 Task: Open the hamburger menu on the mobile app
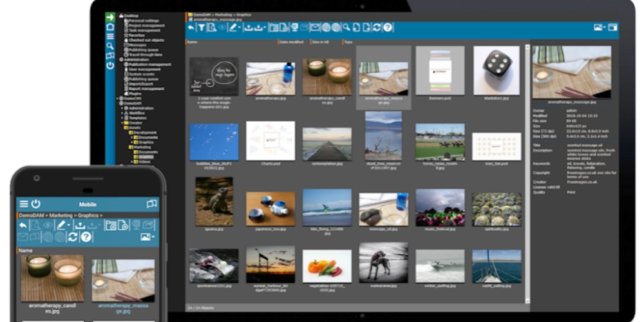(x=24, y=204)
